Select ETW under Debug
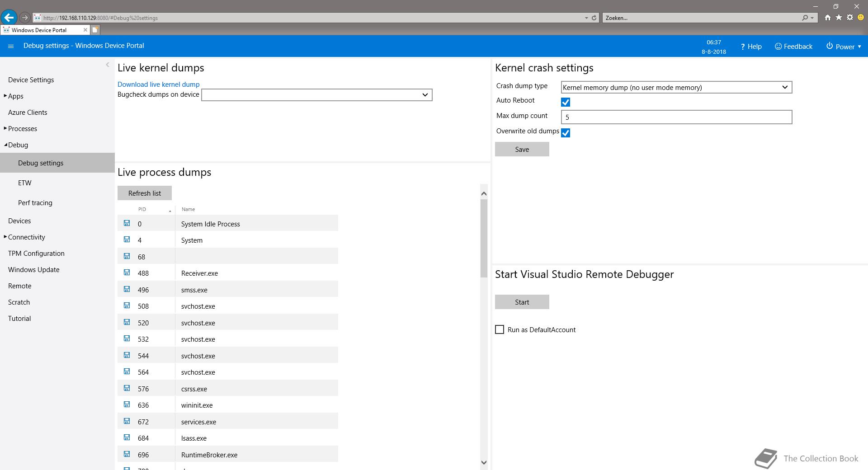Screen dimensions: 868x470 tap(25, 183)
